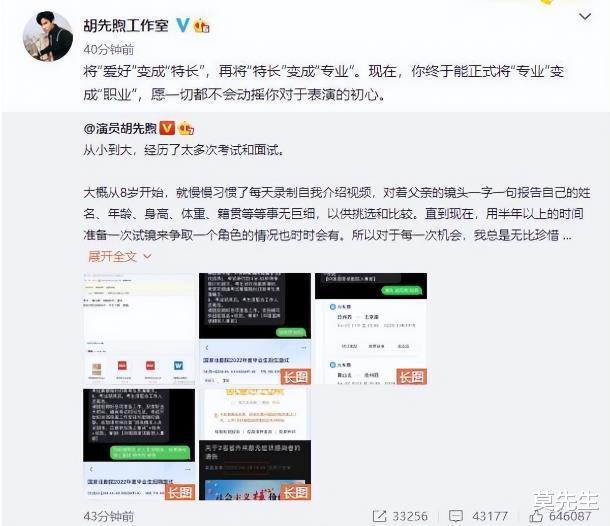The image size is (610, 526).
Task: Open the post options chevron at top right
Action: click(x=585, y=16)
